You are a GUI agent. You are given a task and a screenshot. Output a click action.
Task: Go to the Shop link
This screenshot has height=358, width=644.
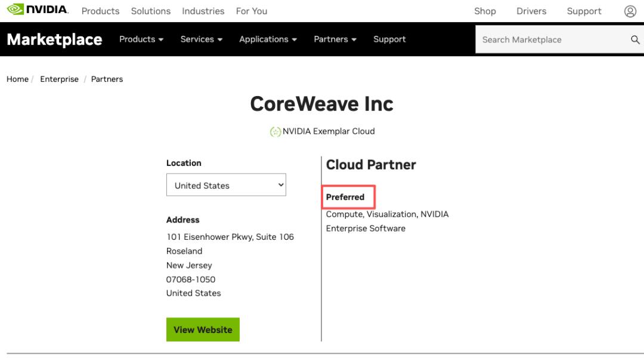coord(485,11)
